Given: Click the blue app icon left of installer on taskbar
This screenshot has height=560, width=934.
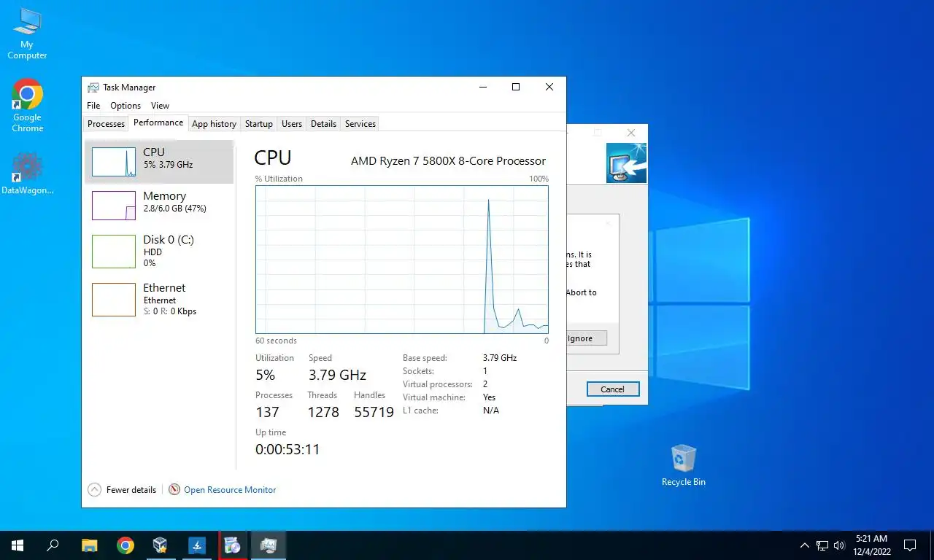Looking at the screenshot, I should 197,545.
